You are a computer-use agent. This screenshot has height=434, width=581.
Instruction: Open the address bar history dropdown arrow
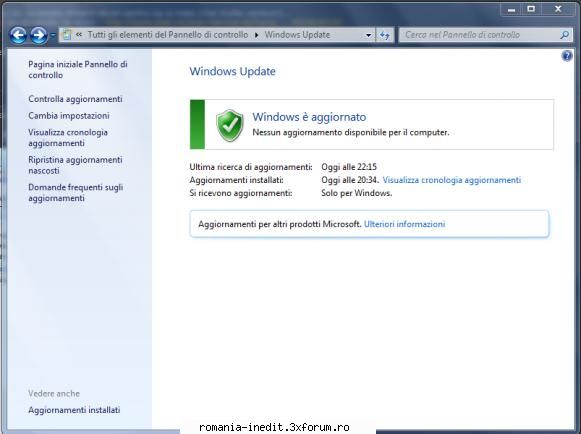tap(368, 35)
